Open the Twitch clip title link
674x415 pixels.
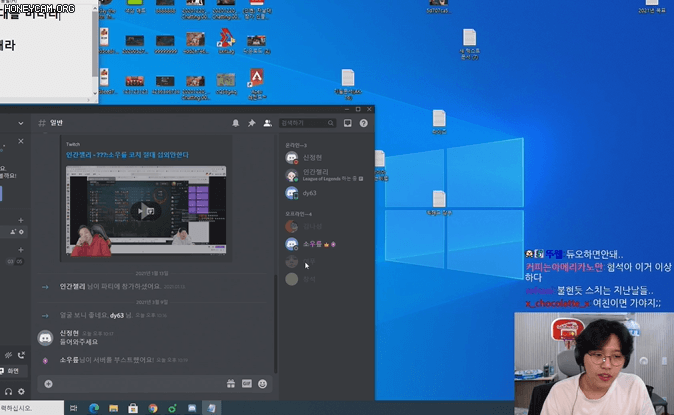tap(127, 155)
